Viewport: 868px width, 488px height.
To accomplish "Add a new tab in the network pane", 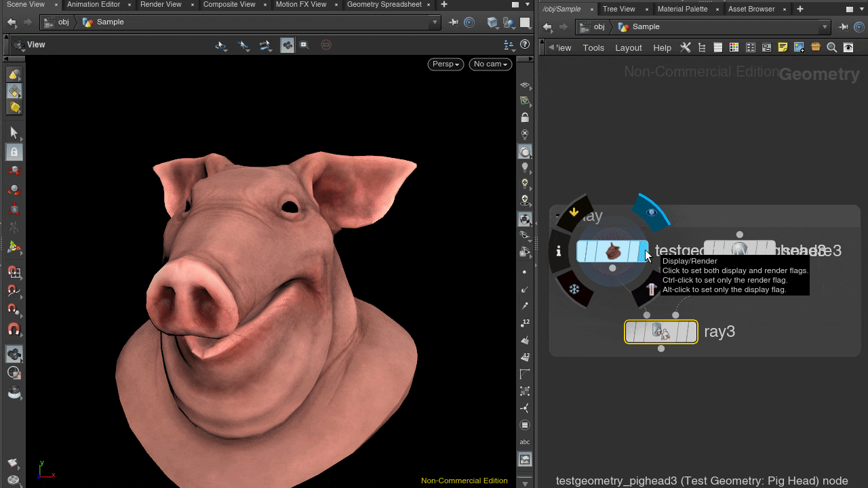I will click(800, 9).
